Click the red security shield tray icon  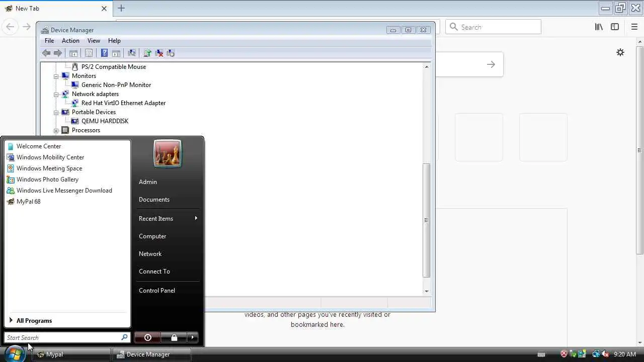tap(564, 354)
